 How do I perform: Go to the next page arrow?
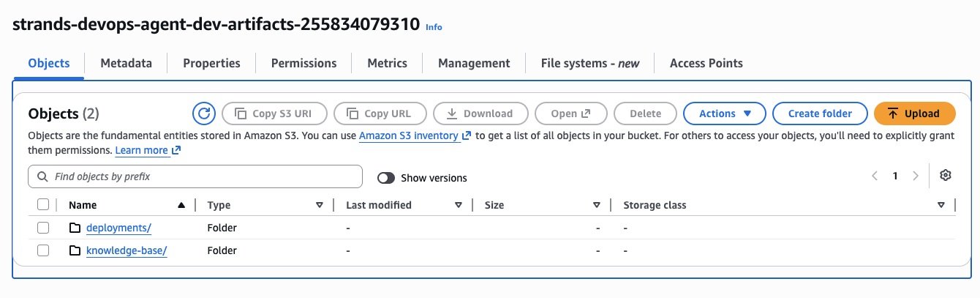point(916,176)
